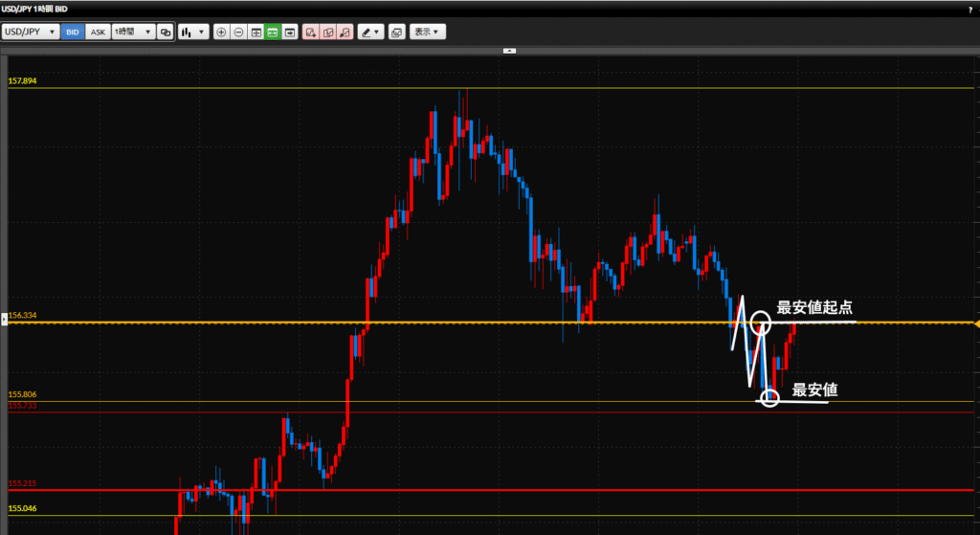Open the USD/JPY currency pair dropdown
This screenshot has width=980, height=535.
[29, 32]
